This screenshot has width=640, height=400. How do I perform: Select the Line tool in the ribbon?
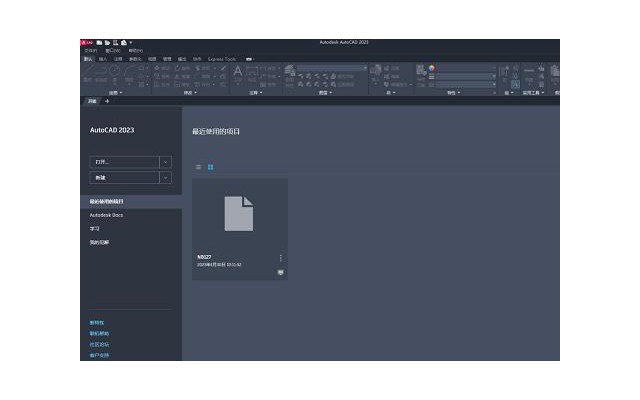click(88, 73)
